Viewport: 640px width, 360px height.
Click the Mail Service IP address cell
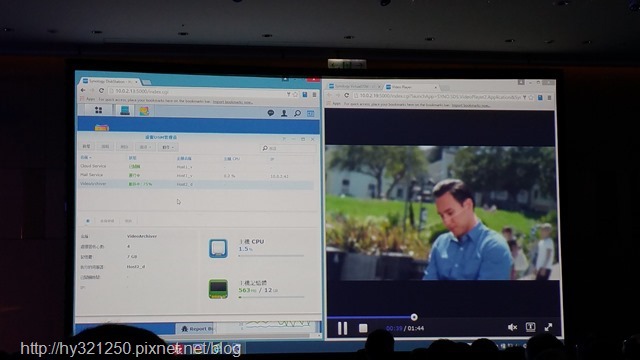point(279,176)
